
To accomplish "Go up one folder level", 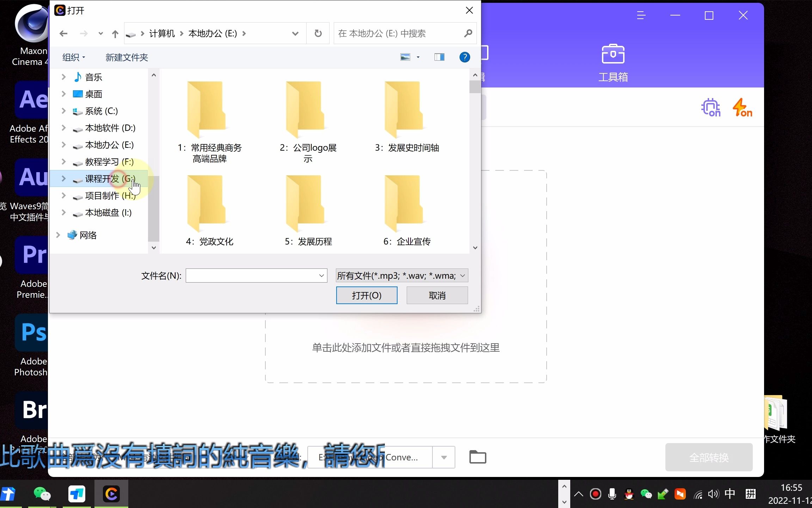I will coord(115,34).
